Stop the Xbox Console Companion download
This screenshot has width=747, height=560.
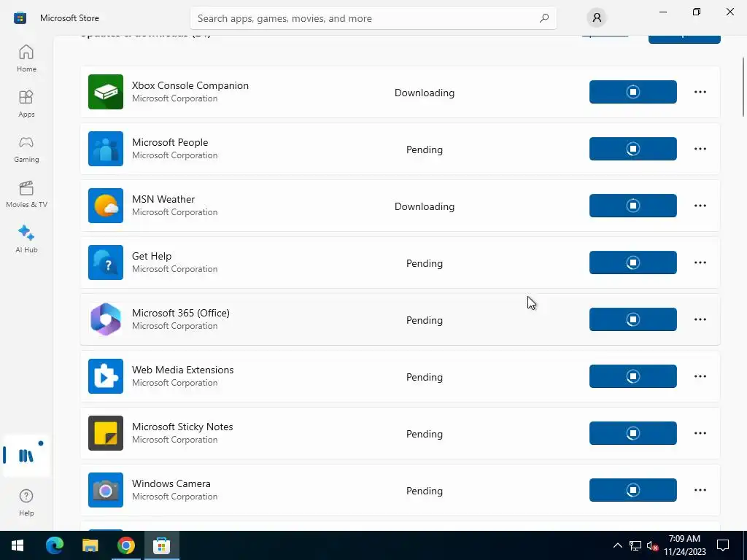coord(632,92)
